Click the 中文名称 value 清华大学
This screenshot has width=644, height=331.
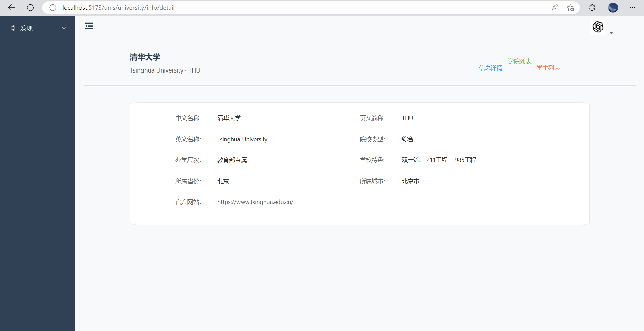pyautogui.click(x=229, y=118)
